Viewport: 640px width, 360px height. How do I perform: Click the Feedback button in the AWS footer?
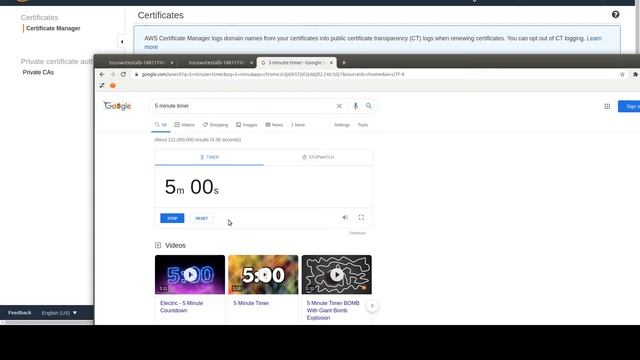(x=20, y=313)
